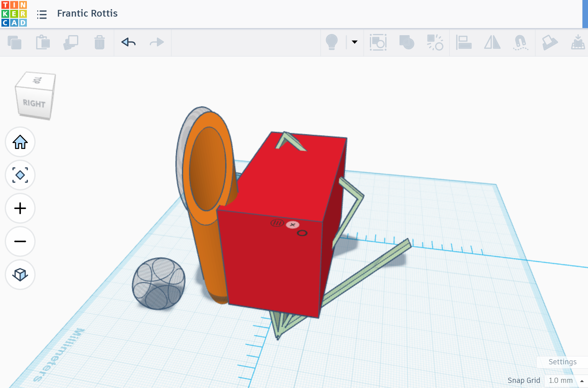The height and width of the screenshot is (388, 588).
Task: Redo the last undone action
Action: (157, 42)
